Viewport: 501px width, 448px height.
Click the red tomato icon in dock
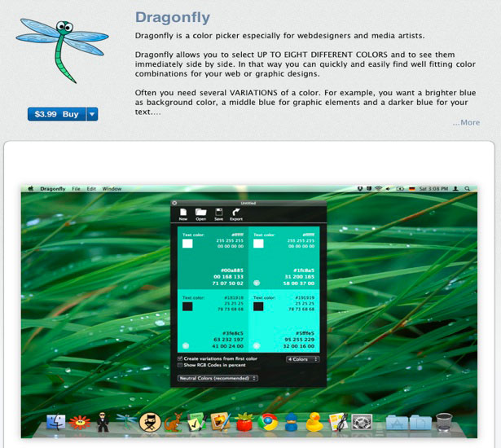click(244, 422)
